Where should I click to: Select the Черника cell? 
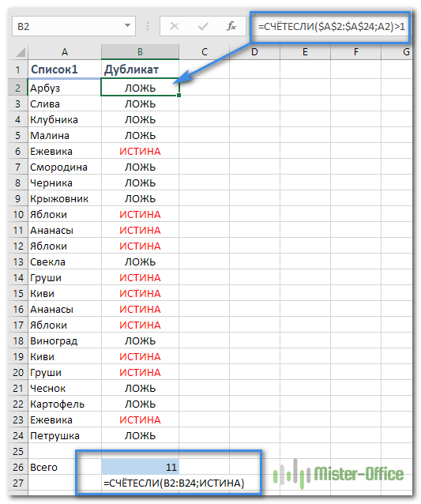(65, 182)
